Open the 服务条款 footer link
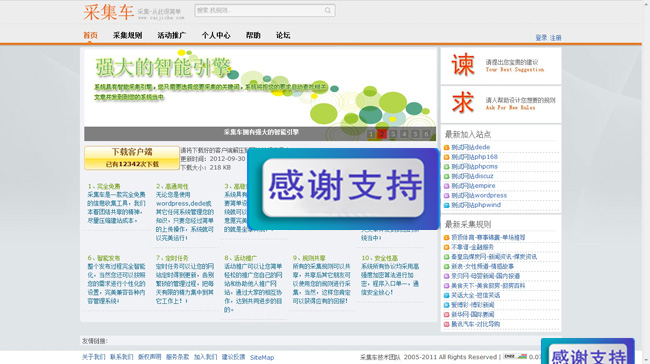The height and width of the screenshot is (364, 650). click(177, 357)
